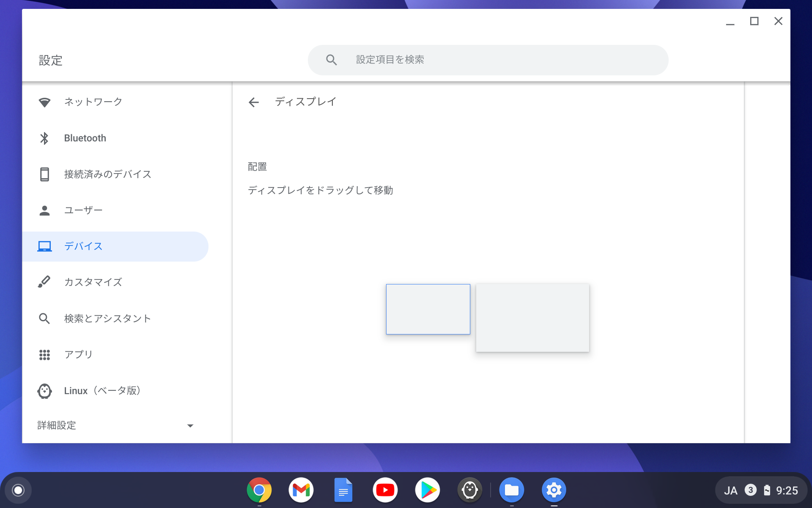Viewport: 812px width, 508px height.
Task: Open the ユーザー settings section
Action: click(115, 210)
